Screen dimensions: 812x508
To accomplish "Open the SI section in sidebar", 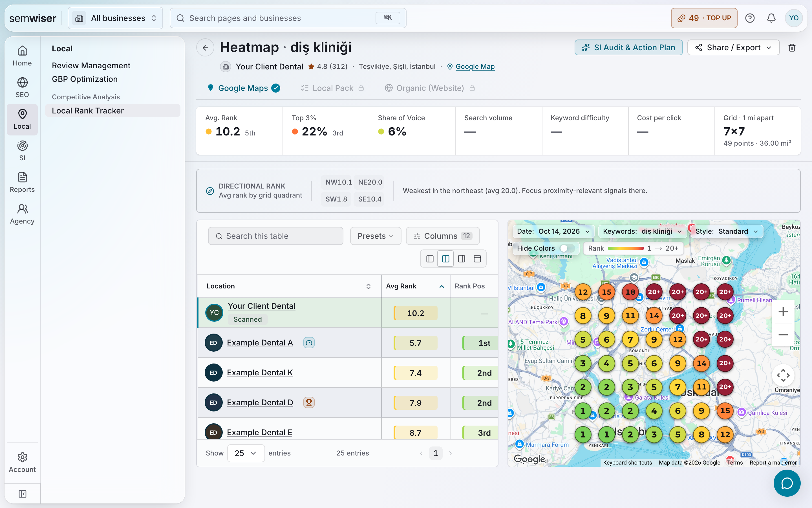I will (22, 151).
